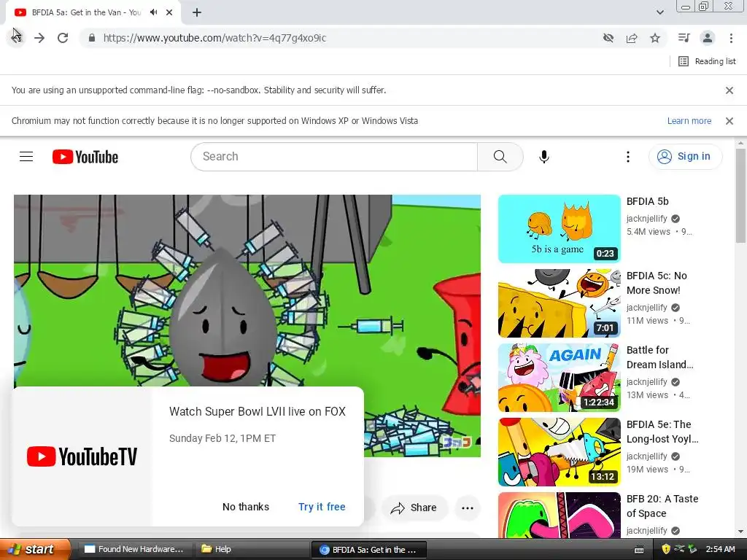Image resolution: width=747 pixels, height=560 pixels.
Task: Reload the page with the refresh icon
Action: (63, 38)
